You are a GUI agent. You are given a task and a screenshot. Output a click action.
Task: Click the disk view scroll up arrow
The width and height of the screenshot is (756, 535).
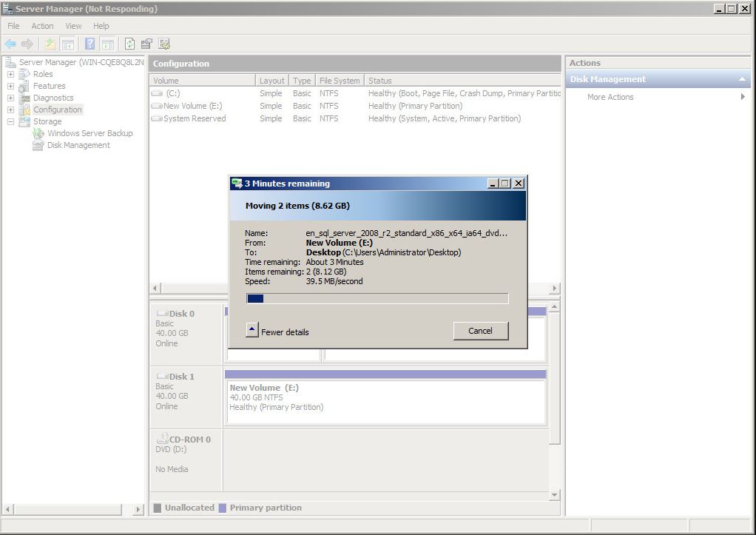[555, 307]
